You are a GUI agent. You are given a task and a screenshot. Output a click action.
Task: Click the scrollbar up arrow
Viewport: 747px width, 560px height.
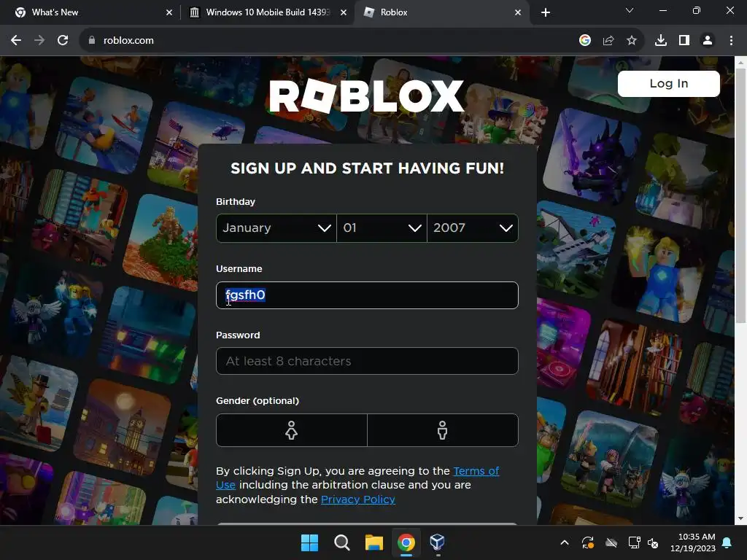click(740, 62)
